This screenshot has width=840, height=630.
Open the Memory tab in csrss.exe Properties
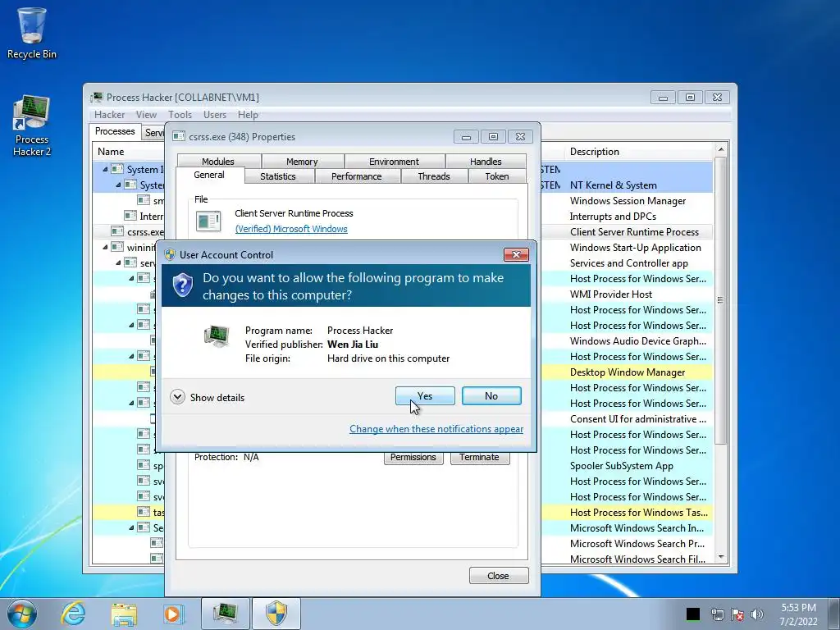pos(302,162)
